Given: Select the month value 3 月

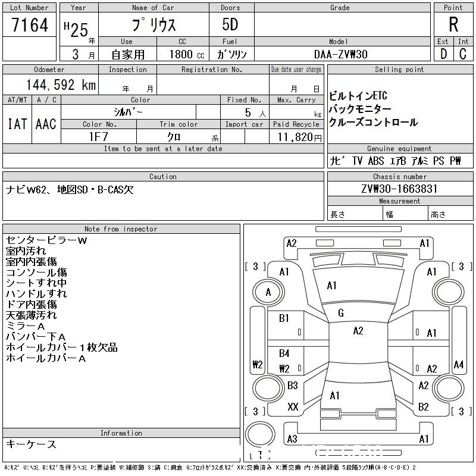Looking at the screenshot, I should tap(83, 54).
